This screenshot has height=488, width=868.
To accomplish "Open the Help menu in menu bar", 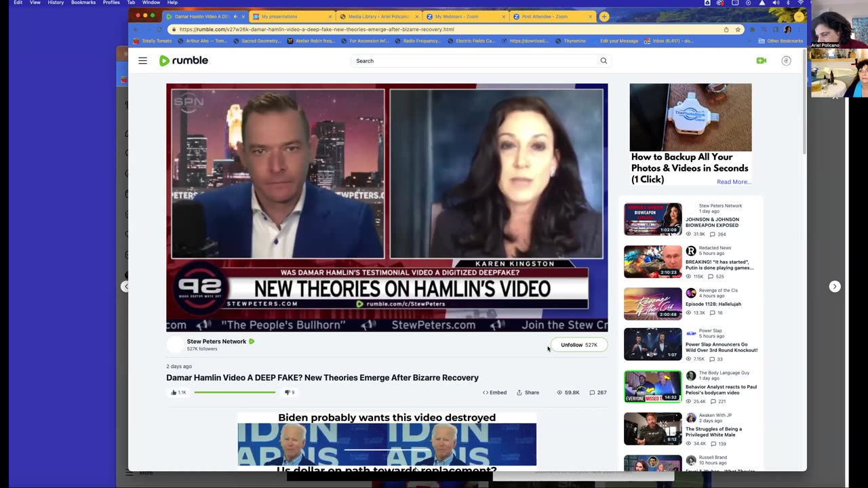I will tap(172, 3).
